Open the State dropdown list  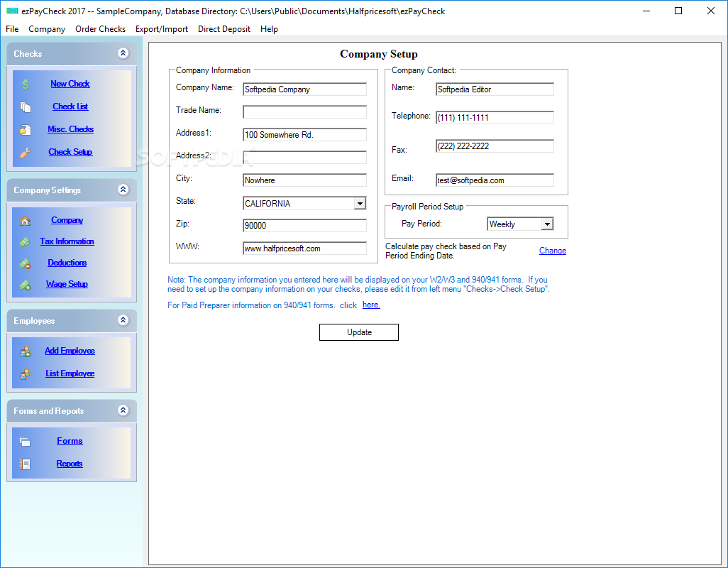(x=360, y=204)
